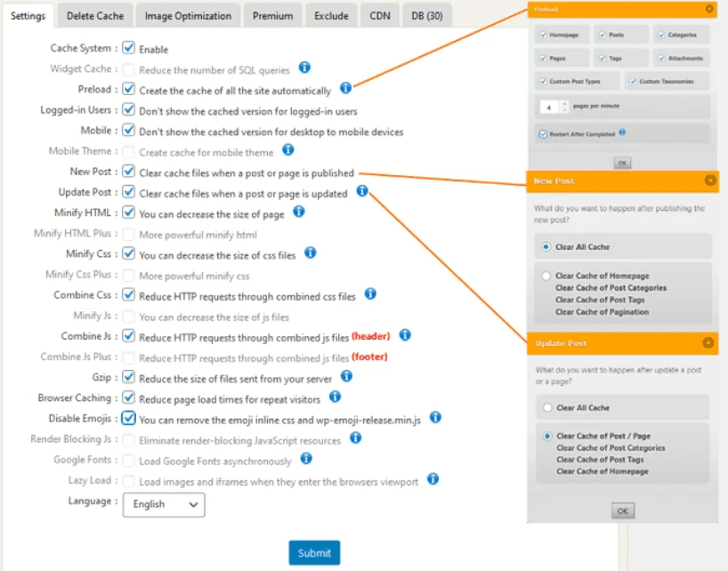The image size is (728, 571).
Task: Click the Submit button
Action: (x=314, y=552)
